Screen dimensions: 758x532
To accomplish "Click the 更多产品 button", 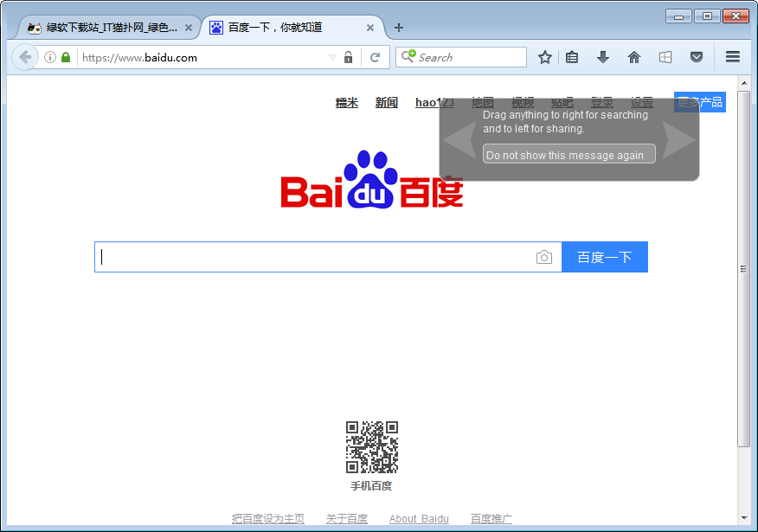I will tap(699, 102).
